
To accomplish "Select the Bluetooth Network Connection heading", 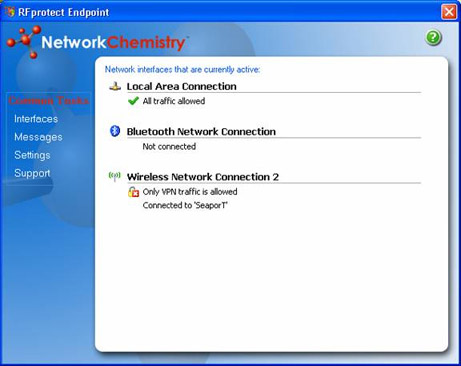I will tap(201, 132).
